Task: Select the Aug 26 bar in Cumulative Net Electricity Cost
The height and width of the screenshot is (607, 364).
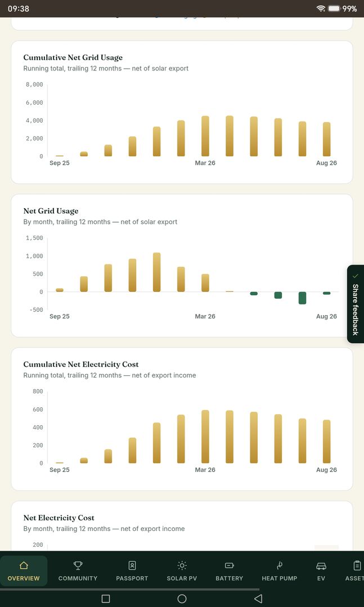Action: (326, 441)
